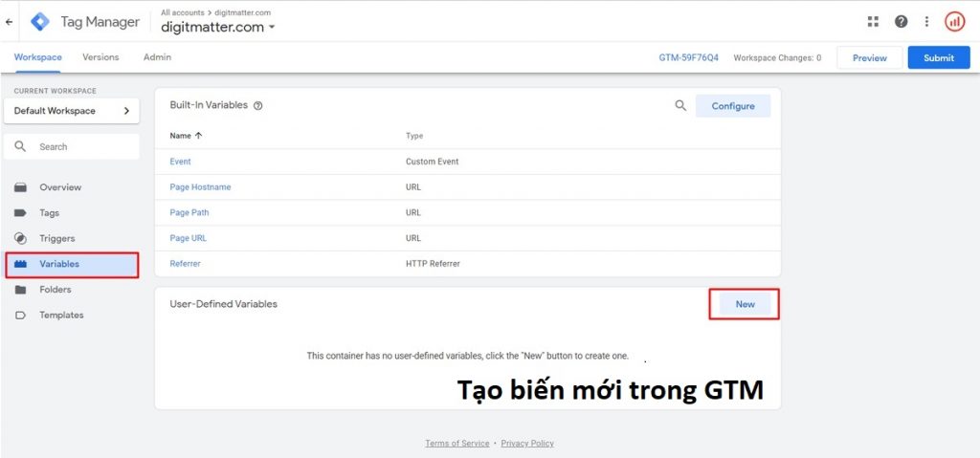Focus the sidebar Search field
980x458 pixels.
tap(81, 147)
